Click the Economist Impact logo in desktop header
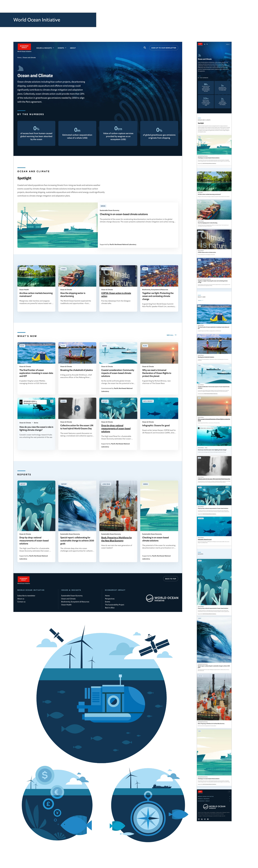The image size is (258, 868). (24, 47)
